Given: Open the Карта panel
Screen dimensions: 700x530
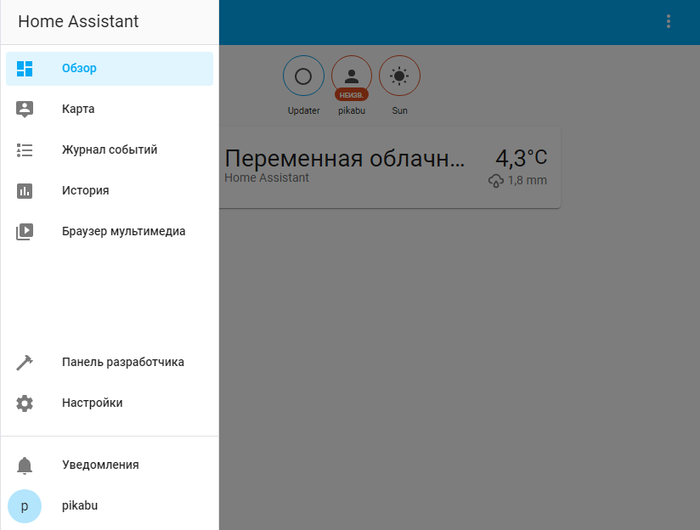Looking at the screenshot, I should click(x=109, y=109).
